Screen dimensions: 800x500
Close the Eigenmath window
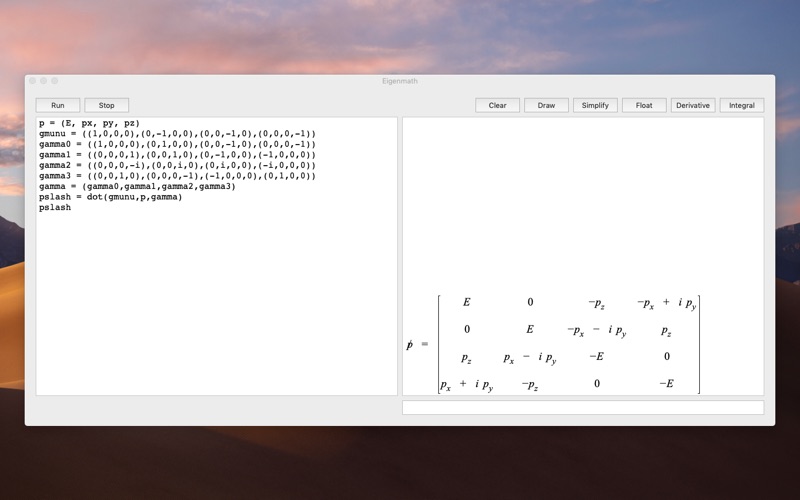coord(33,81)
